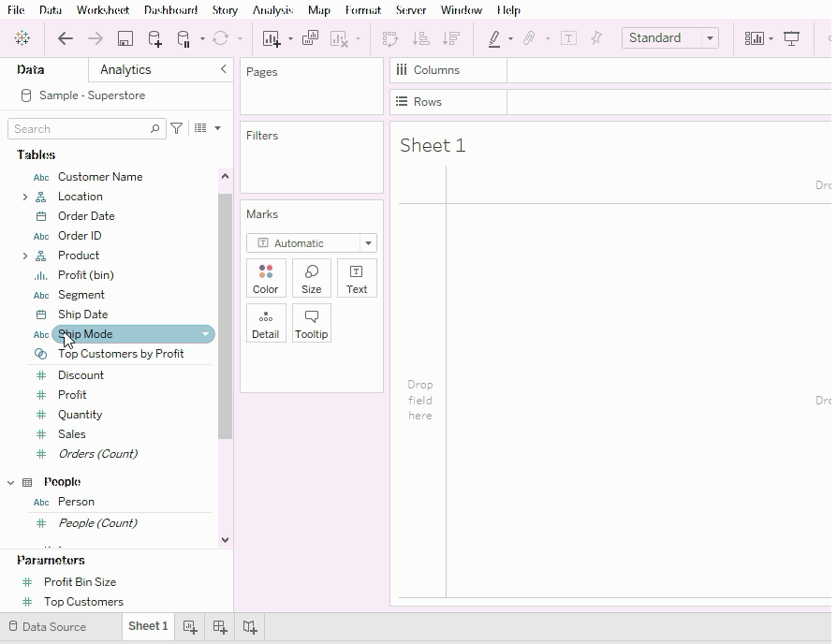Click the Data pane scroll down arrow
The height and width of the screenshot is (644, 837).
tap(225, 540)
